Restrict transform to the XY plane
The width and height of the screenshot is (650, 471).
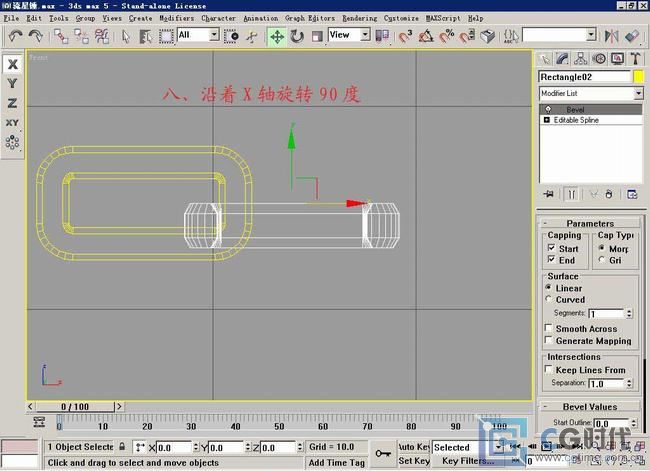(12, 123)
